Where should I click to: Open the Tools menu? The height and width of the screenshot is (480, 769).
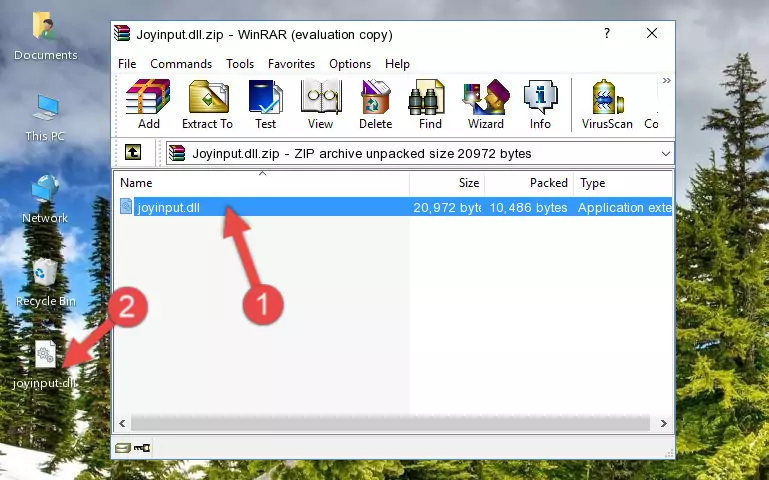pos(240,64)
